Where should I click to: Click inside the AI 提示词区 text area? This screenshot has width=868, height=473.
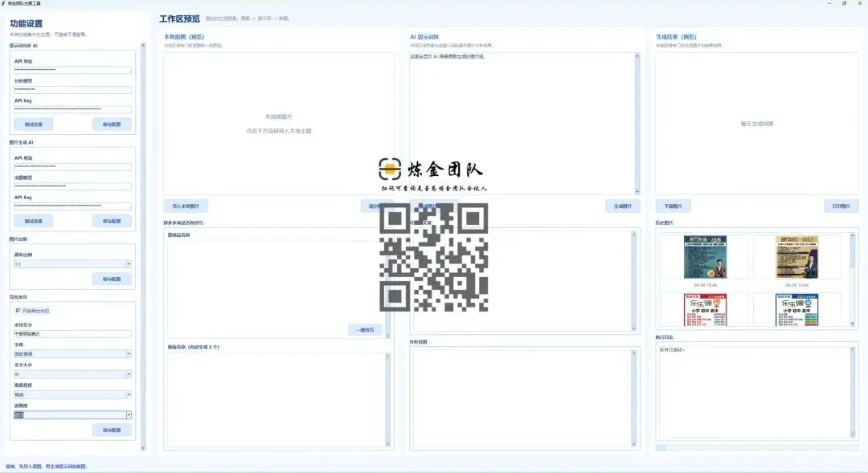[x=522, y=123]
